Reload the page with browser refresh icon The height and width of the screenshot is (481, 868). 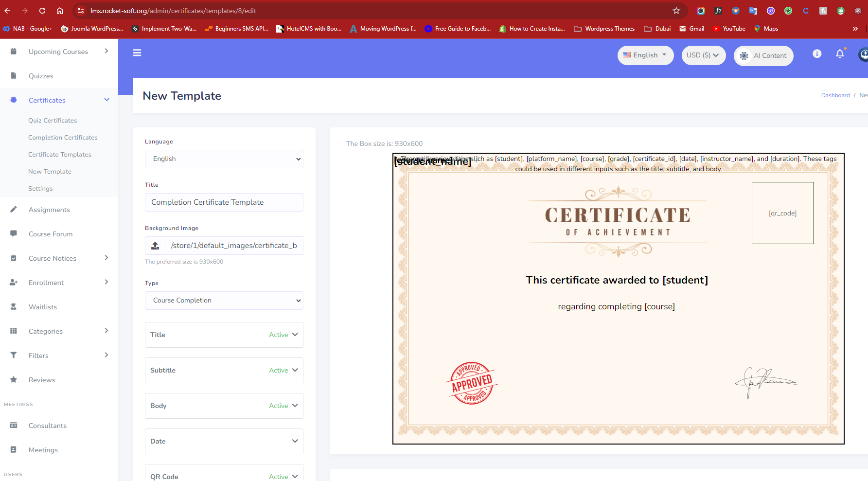(x=42, y=11)
